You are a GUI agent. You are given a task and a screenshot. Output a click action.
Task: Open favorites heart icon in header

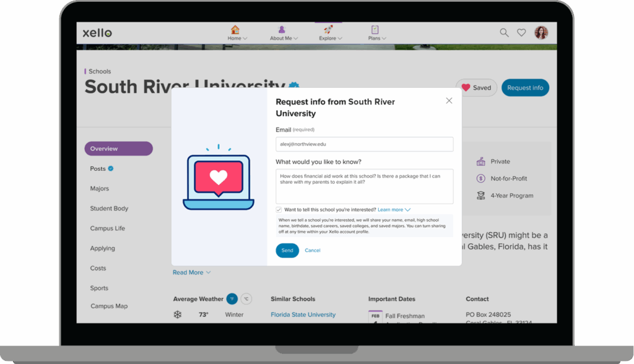point(521,33)
